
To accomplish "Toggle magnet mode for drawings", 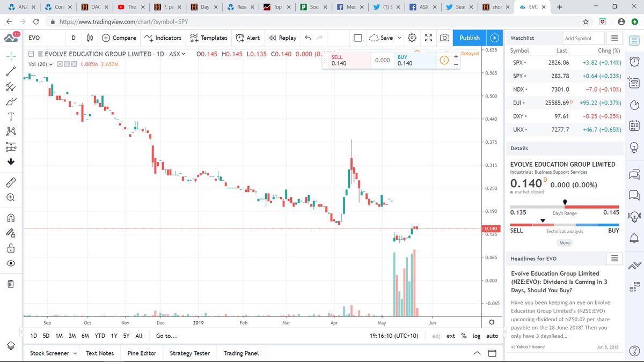I will [11, 218].
